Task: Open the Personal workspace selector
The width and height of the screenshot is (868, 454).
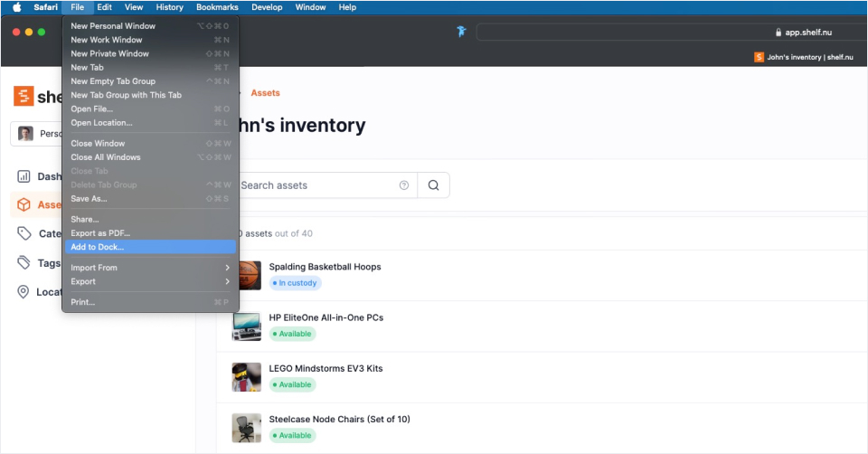Action: (36, 134)
